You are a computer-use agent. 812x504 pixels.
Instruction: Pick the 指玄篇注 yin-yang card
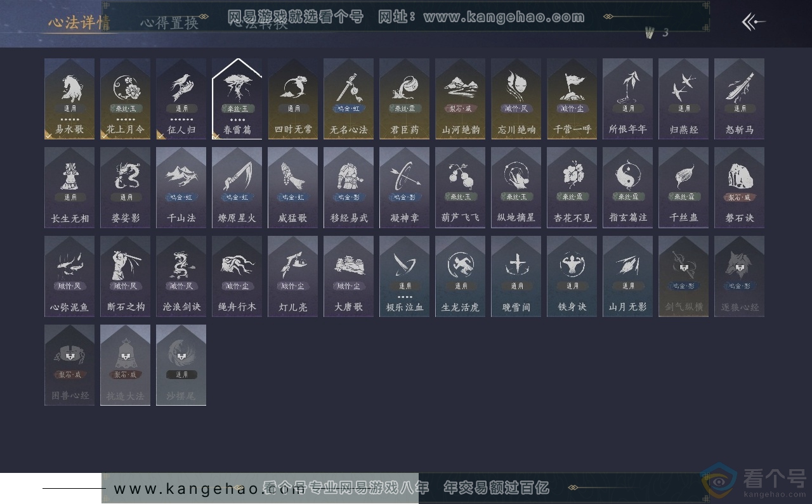[628, 188]
